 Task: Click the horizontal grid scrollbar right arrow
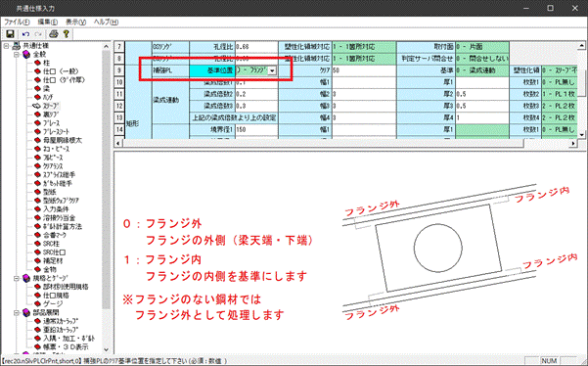coord(573,143)
